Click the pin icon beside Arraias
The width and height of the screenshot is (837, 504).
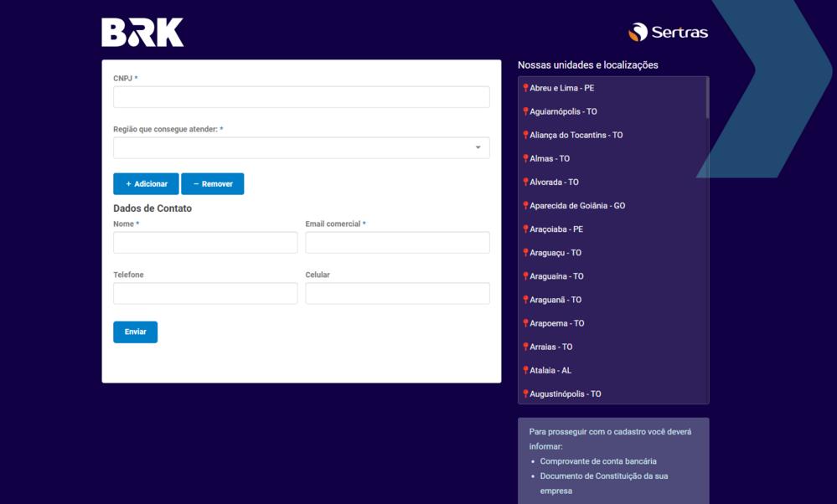[525, 347]
